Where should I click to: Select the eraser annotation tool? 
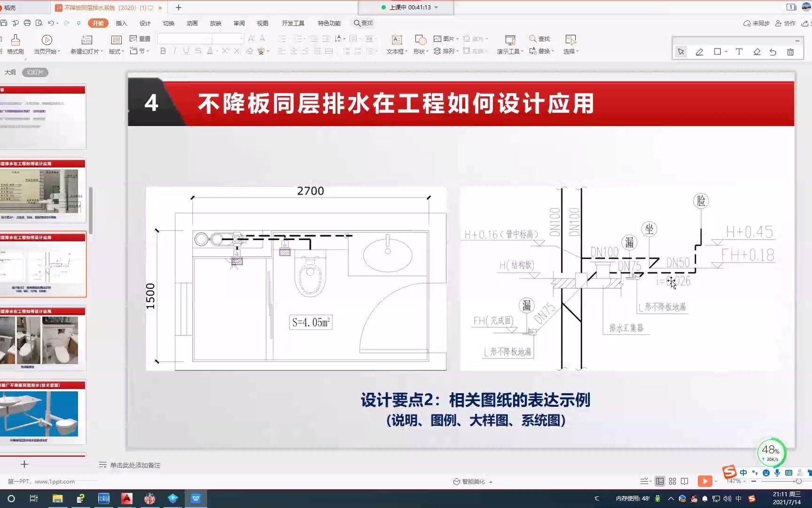[757, 52]
